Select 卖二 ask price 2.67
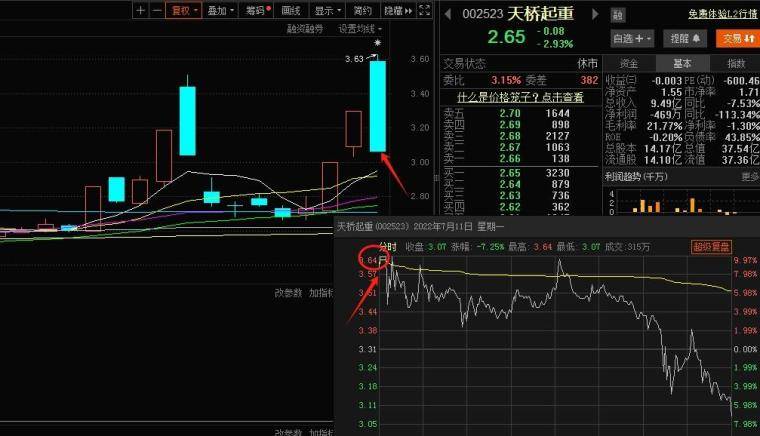Viewport: 760px width, 436px height. pyautogui.click(x=510, y=147)
